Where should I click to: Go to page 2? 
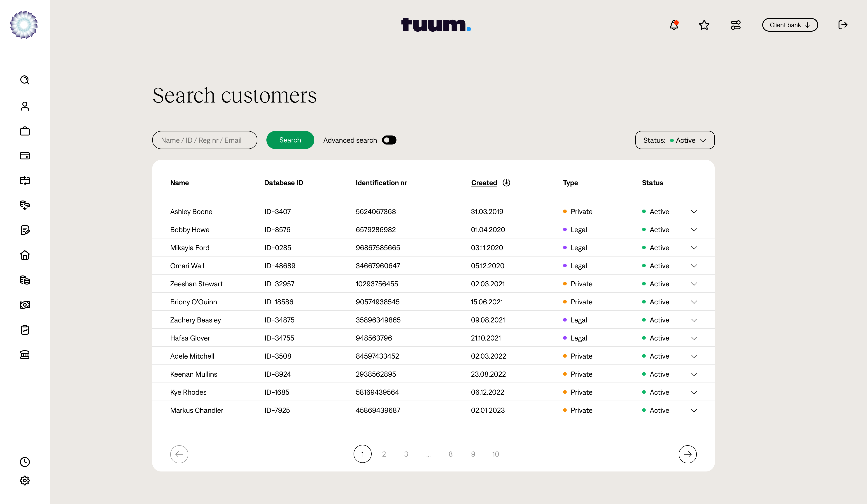pos(384,454)
